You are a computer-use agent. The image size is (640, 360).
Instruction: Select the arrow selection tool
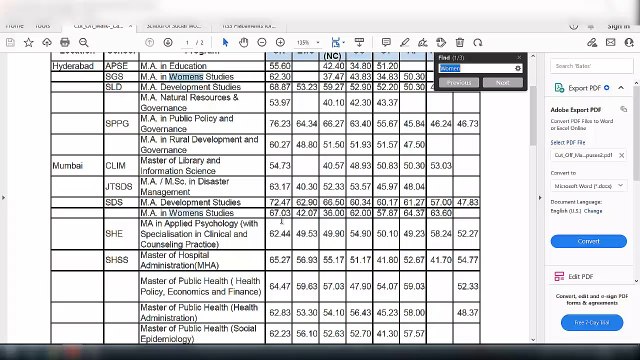coord(225,42)
